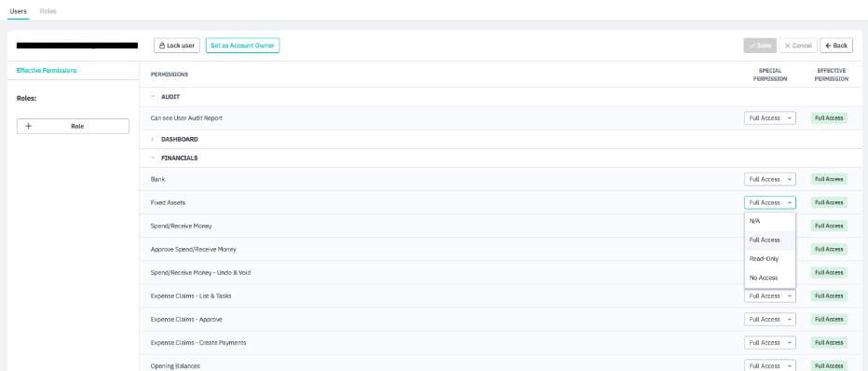Viewport: 868px width, 371px height.
Task: Collapse the FINANCIALS section chevron
Action: (153, 158)
